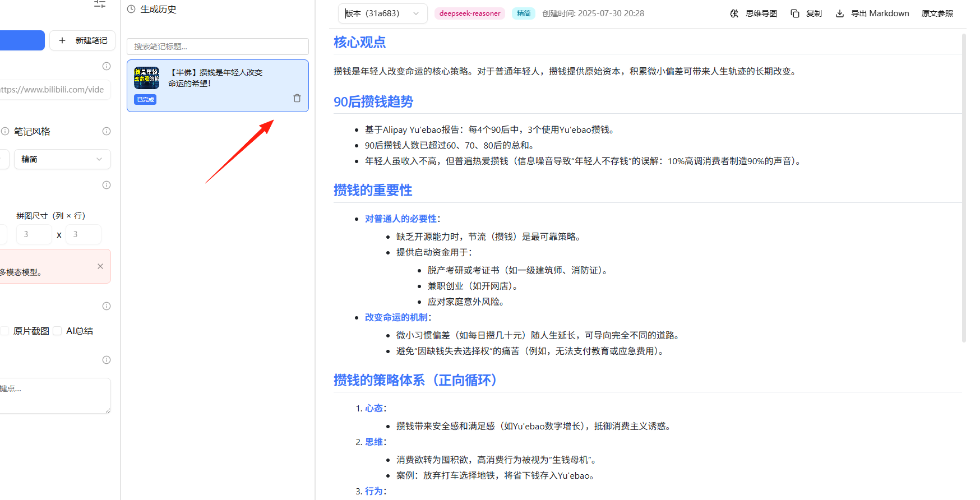Toggle the AI总结 checkbox

point(57,331)
